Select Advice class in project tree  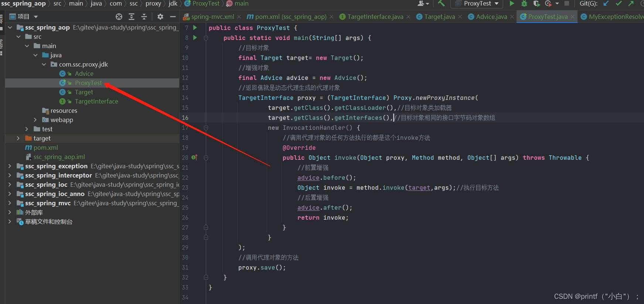click(84, 74)
